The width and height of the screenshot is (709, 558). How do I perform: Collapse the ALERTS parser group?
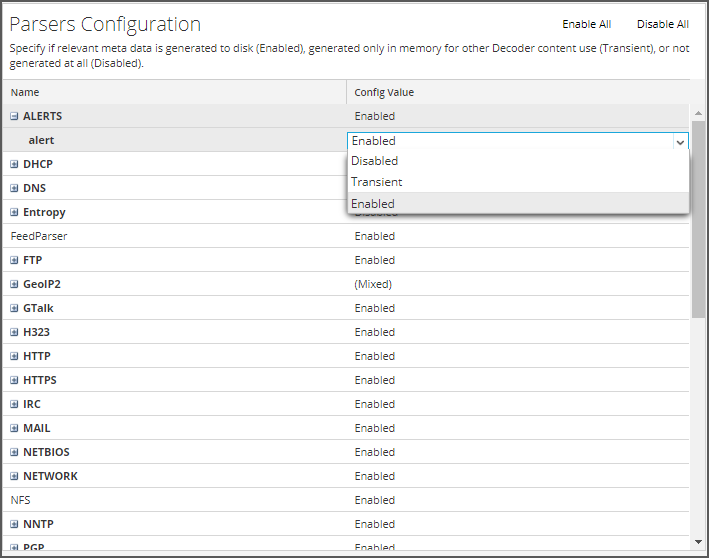click(15, 117)
